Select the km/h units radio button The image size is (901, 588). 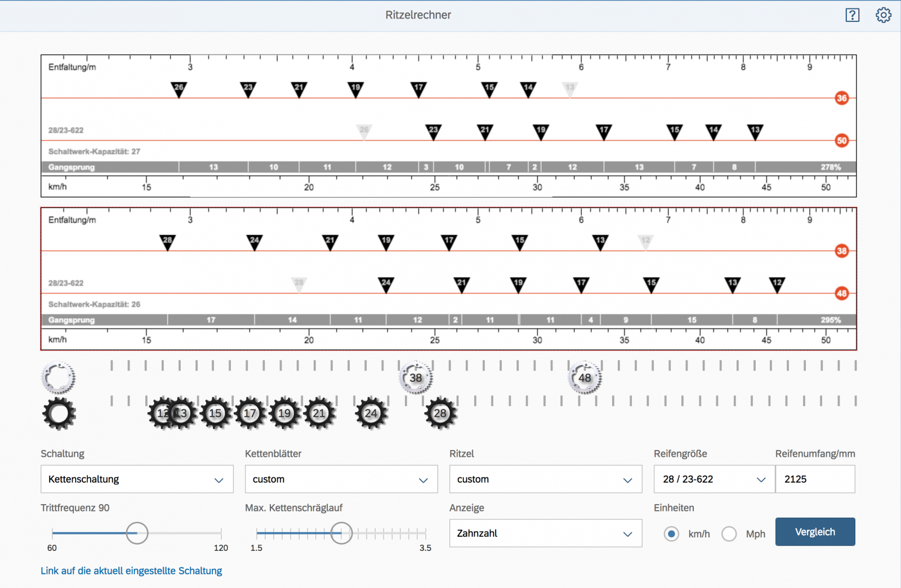[x=671, y=533]
